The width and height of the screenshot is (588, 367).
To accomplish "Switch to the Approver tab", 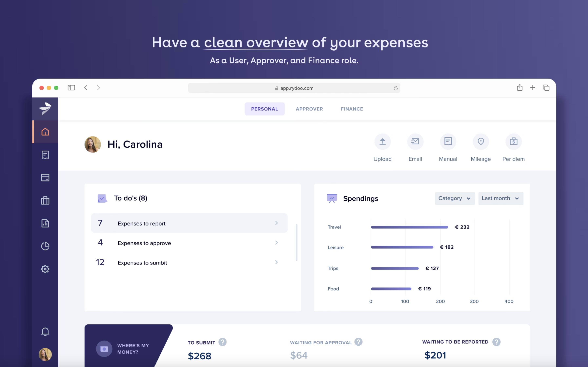I will [309, 109].
